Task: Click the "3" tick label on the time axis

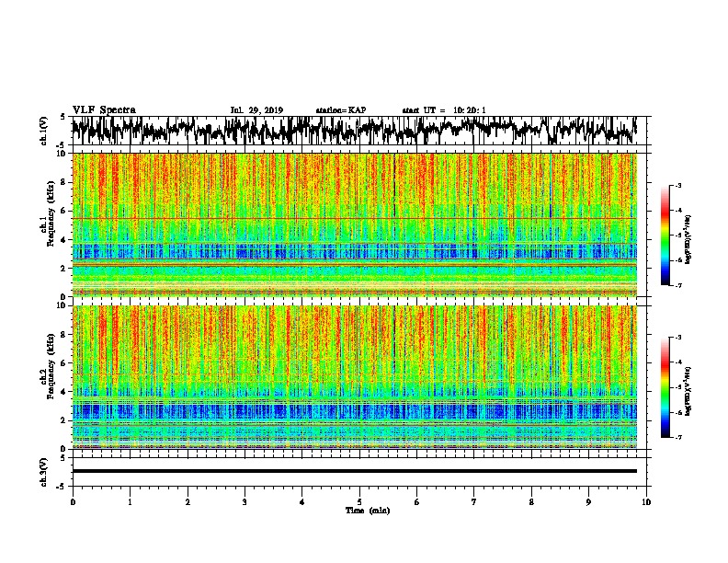Action: [x=245, y=502]
